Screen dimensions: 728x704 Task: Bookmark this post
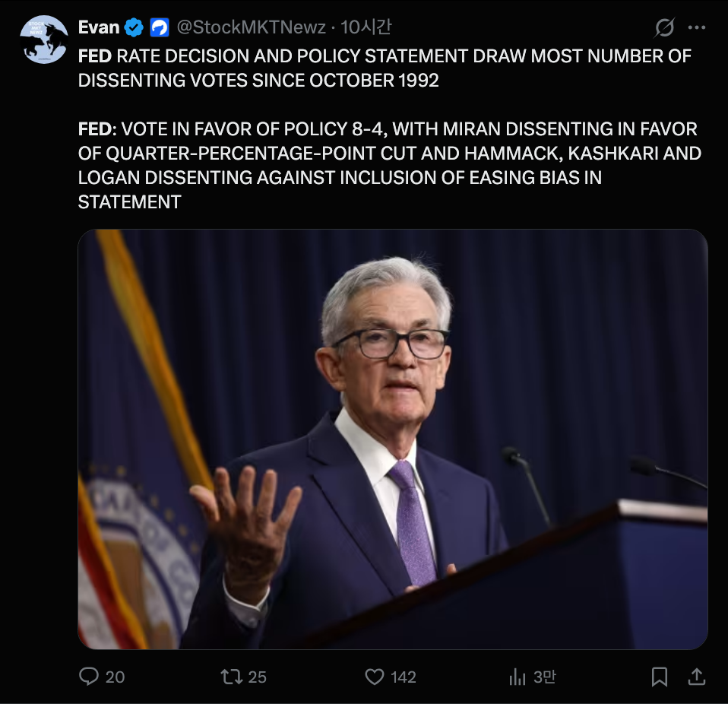(660, 676)
